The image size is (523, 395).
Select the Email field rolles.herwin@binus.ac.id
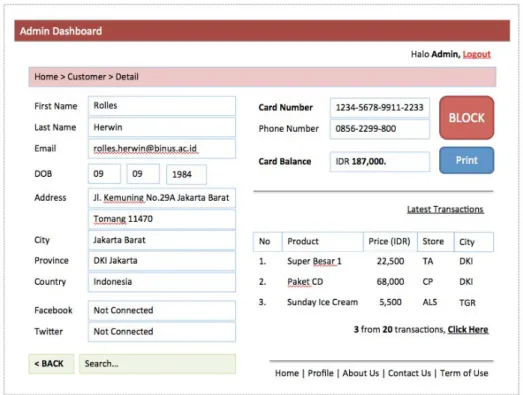(x=162, y=148)
